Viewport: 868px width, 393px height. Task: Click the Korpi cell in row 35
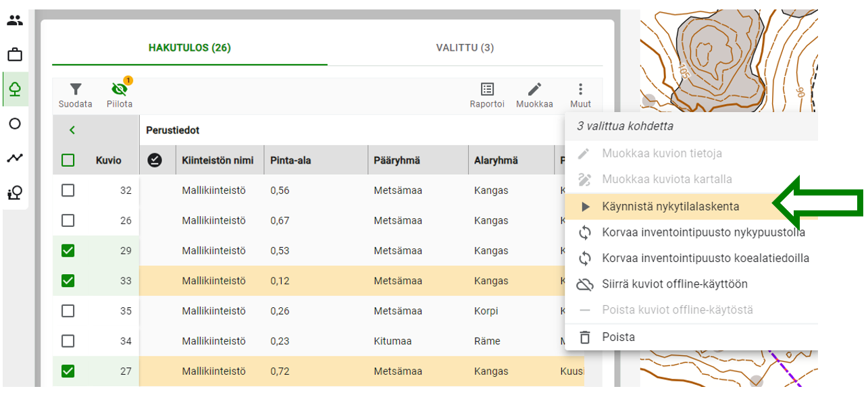(x=486, y=311)
